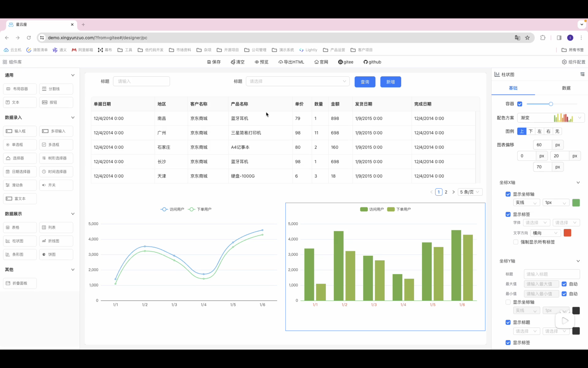Open the 5 条/页 page size dropdown

(470, 192)
